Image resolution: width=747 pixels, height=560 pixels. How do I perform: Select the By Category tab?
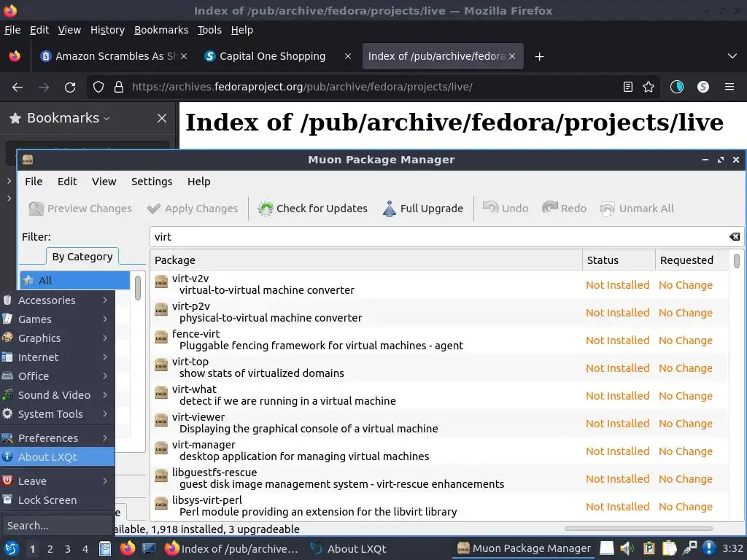(82, 257)
